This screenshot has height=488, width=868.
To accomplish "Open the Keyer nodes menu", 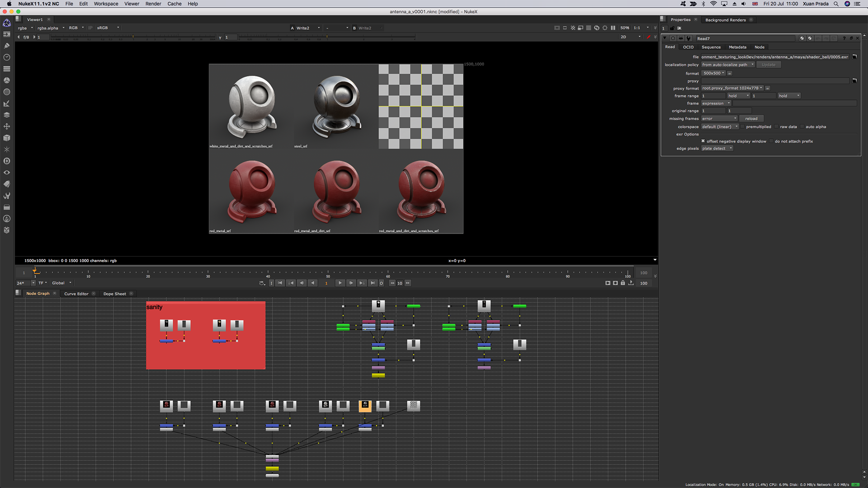I will [x=7, y=103].
